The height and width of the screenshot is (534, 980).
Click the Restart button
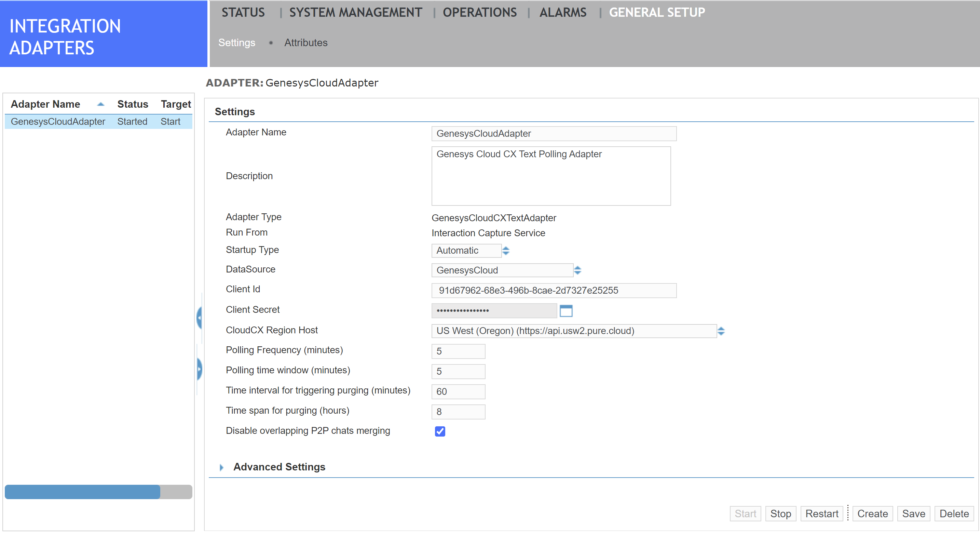pos(822,513)
